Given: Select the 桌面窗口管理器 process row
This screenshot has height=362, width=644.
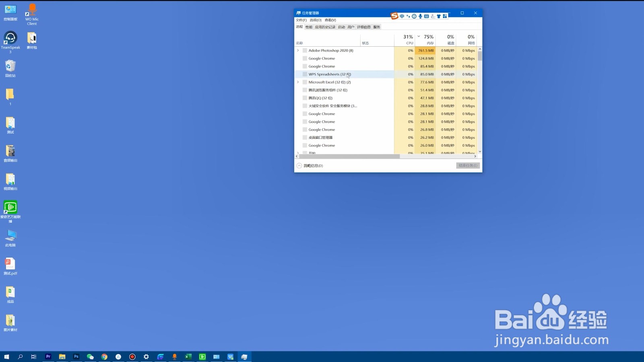Looking at the screenshot, I should click(386, 138).
